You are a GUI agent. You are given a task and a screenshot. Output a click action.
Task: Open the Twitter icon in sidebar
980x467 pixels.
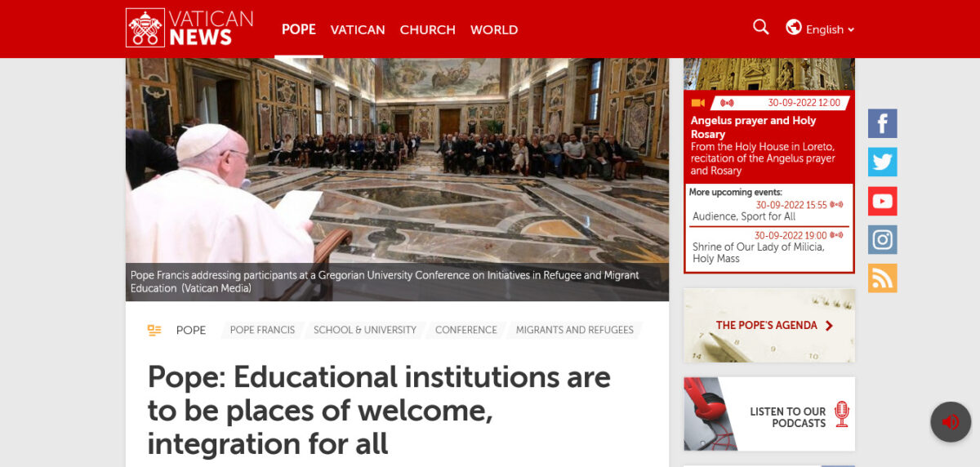882,162
